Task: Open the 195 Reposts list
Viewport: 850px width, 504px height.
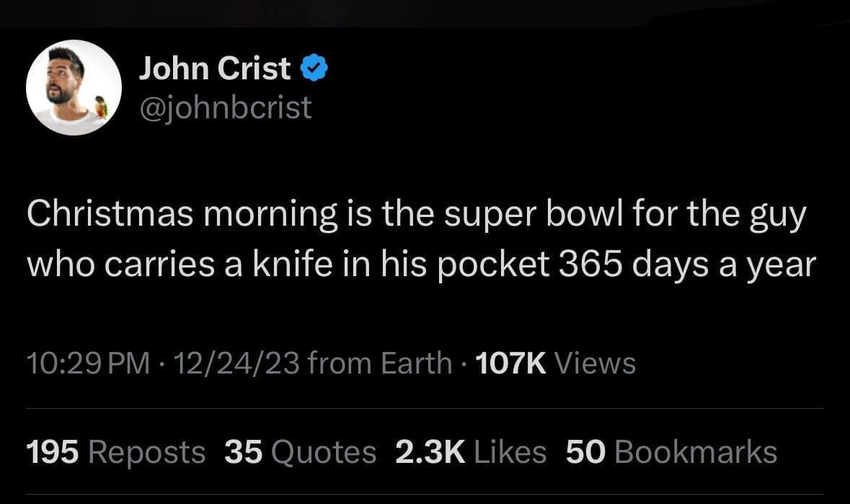Action: click(115, 452)
